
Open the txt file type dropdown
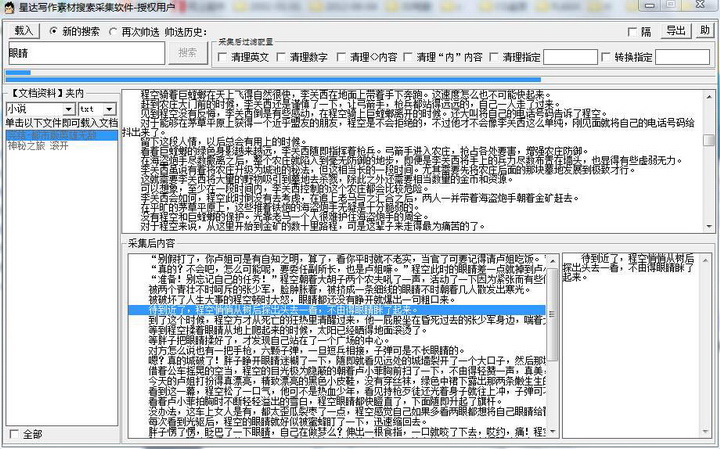[109, 109]
